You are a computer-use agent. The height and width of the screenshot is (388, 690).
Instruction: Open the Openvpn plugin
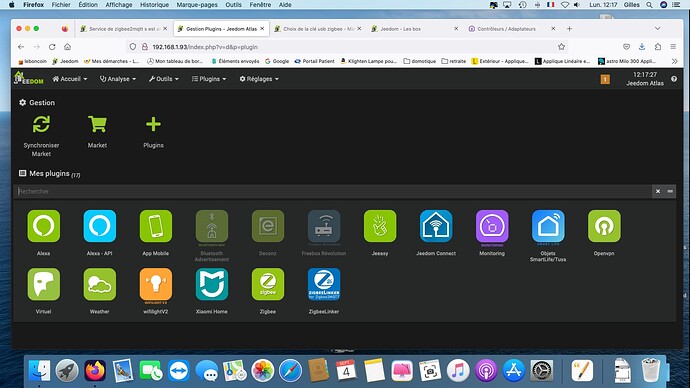point(604,226)
